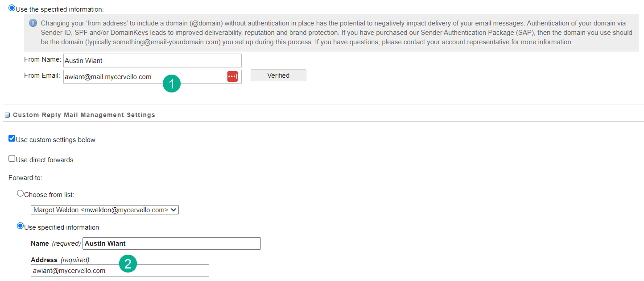Image resolution: width=644 pixels, height=281 pixels.
Task: Collapse the Custom Reply Mail Management Settings section
Action: 7,115
